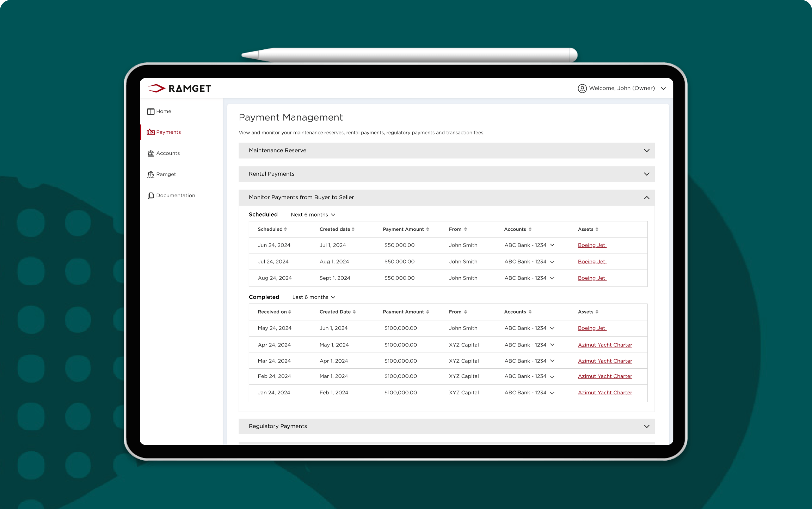Sort Completed table by From column
This screenshot has width=812, height=509.
(465, 312)
